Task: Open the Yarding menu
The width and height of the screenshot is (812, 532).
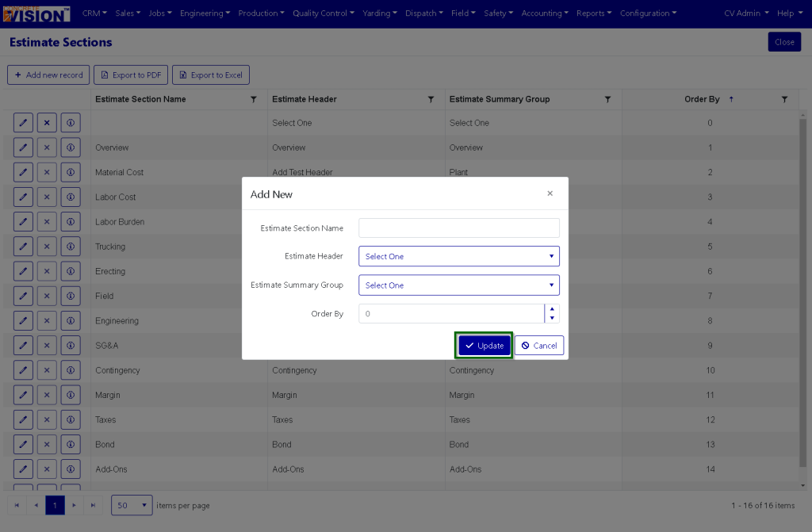Action: click(380, 13)
